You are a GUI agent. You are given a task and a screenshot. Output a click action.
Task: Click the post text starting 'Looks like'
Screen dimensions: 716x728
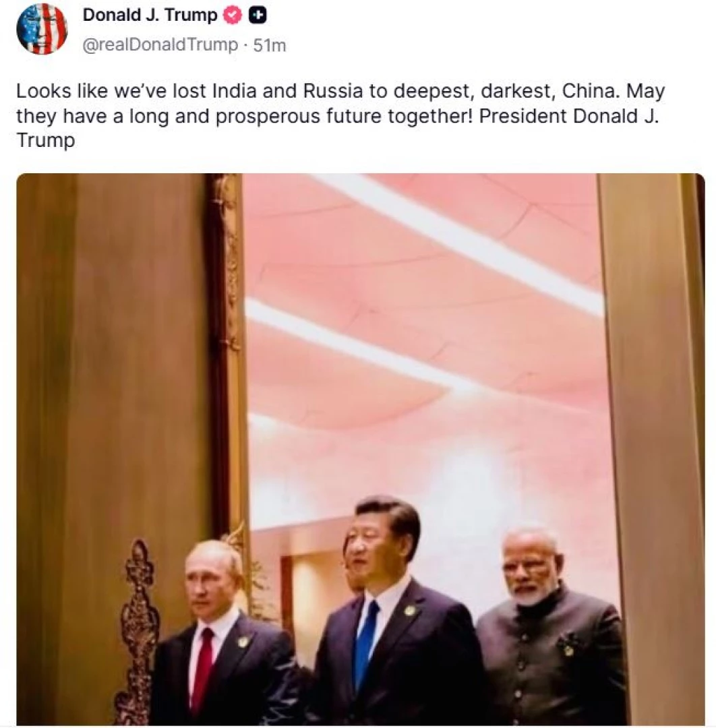tap(340, 115)
